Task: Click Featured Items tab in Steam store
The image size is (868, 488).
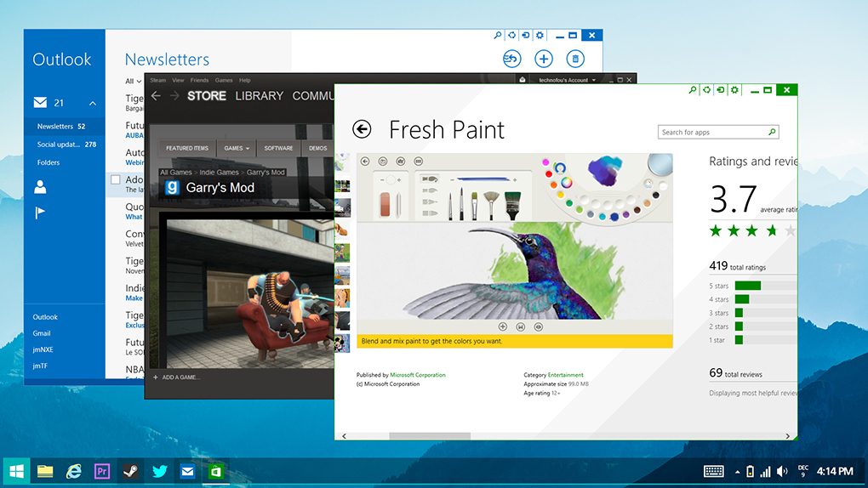Action: pyautogui.click(x=187, y=148)
